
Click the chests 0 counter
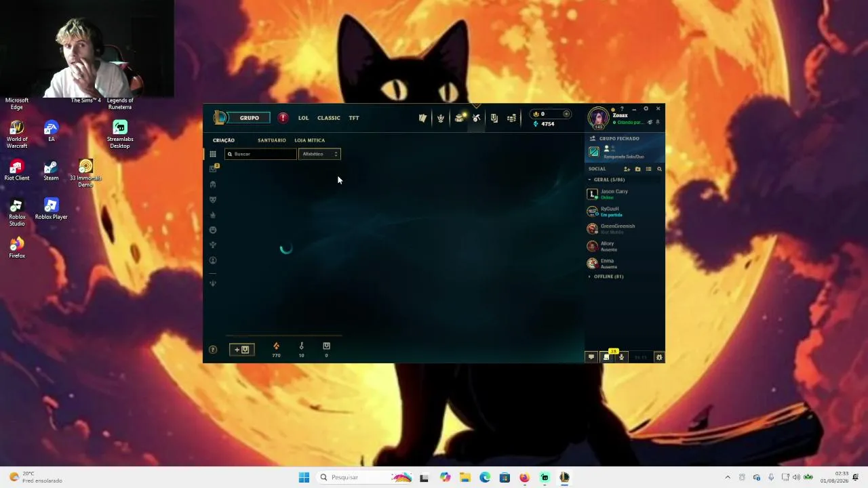[x=326, y=350]
